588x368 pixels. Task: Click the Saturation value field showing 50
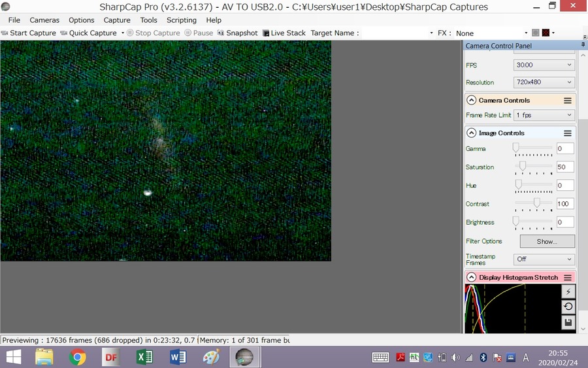pos(565,167)
